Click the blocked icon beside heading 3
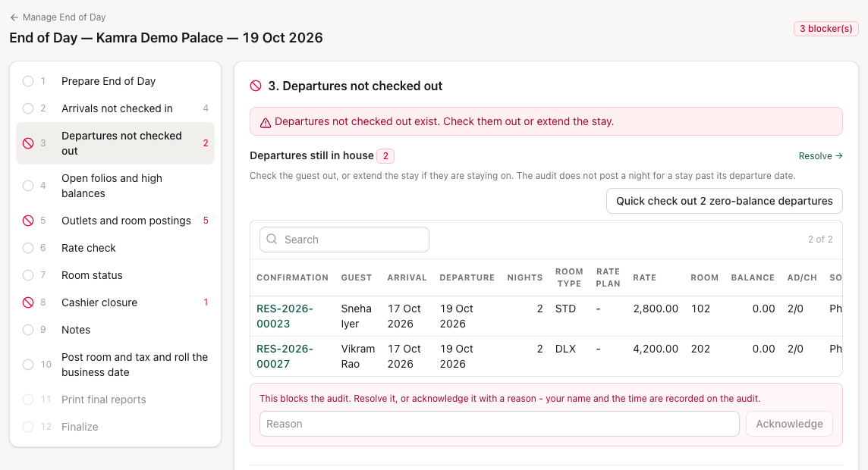Image resolution: width=868 pixels, height=470 pixels. [x=256, y=86]
